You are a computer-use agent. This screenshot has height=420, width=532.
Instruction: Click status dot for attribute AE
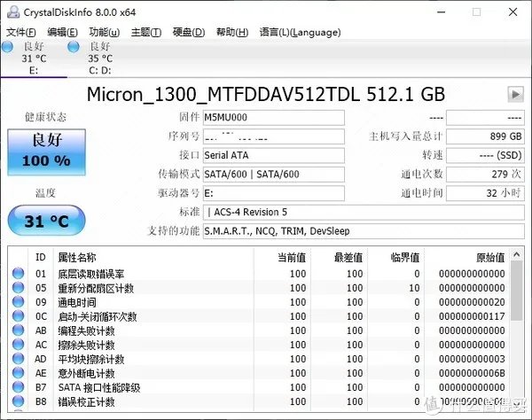[18, 373]
